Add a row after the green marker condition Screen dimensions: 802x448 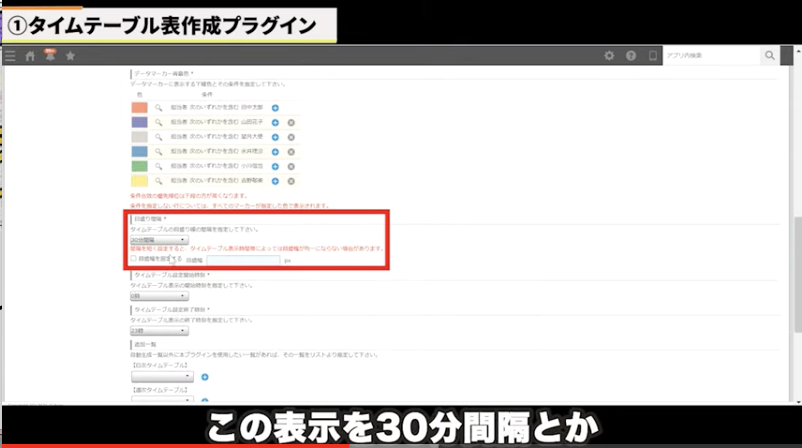(x=275, y=167)
